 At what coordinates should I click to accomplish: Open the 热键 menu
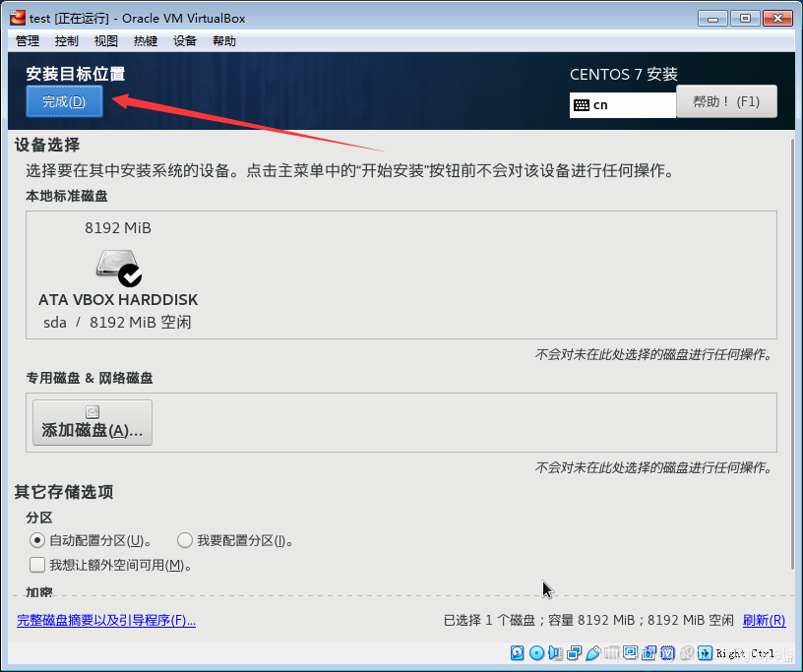[x=146, y=41]
